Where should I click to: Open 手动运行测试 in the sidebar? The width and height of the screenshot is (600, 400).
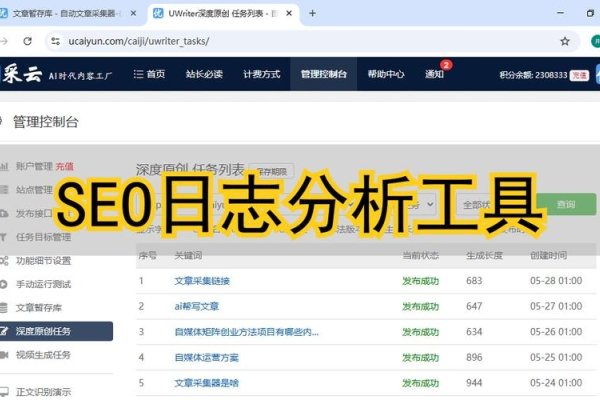43,284
